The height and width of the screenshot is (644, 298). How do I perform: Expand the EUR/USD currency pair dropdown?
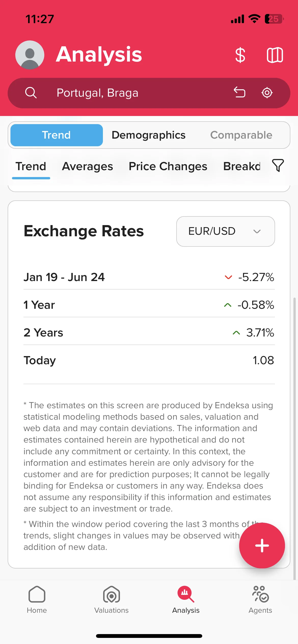pyautogui.click(x=225, y=231)
